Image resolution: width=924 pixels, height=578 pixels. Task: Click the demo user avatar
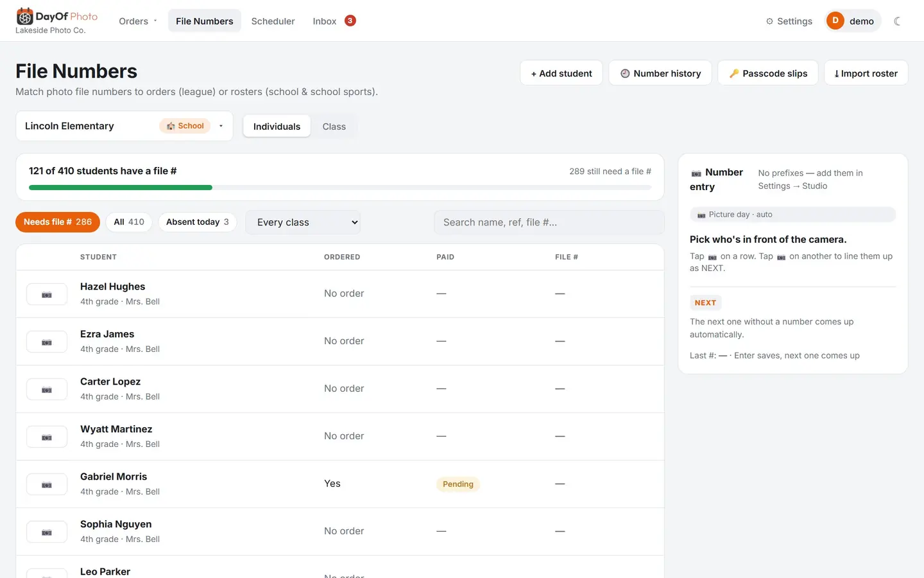[835, 21]
